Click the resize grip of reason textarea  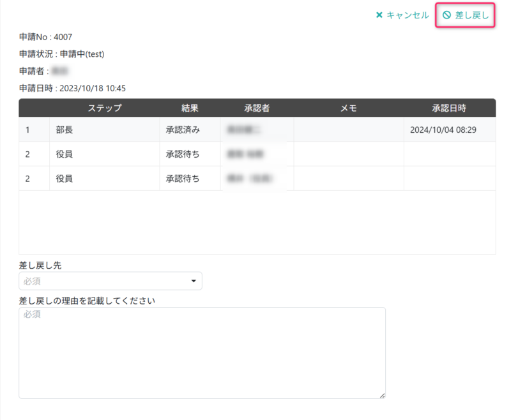[382, 395]
